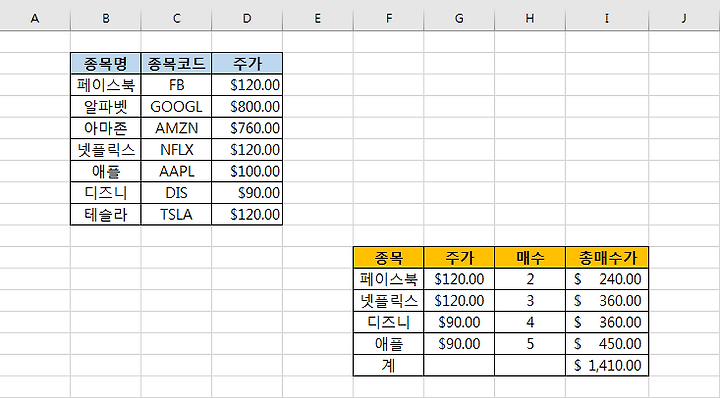720x398 pixels.
Task: Click the $360.00 total in orange-table 디즈니 row
Action: click(607, 322)
